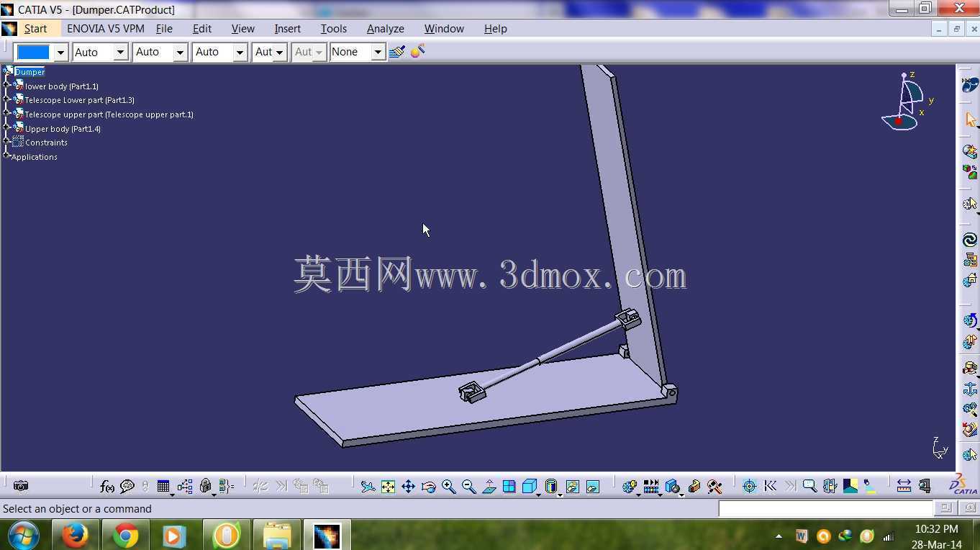Open the ENOVIA V5 VPM menu
The image size is (980, 550).
coord(106,29)
